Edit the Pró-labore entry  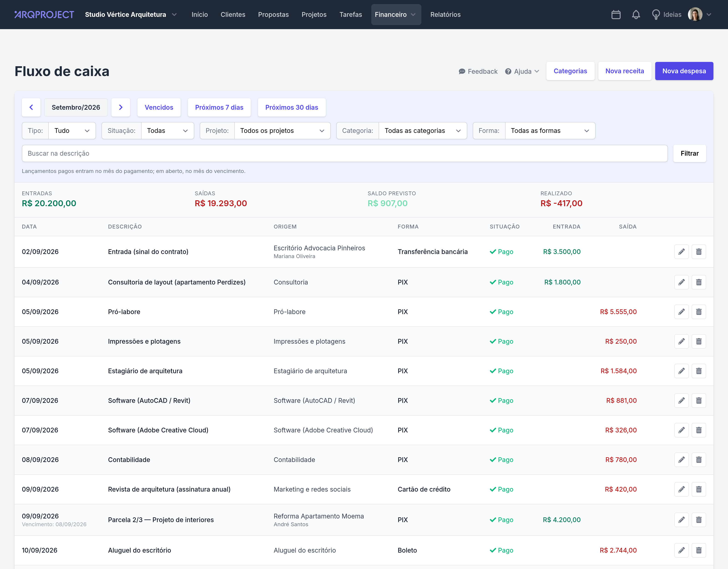(681, 312)
